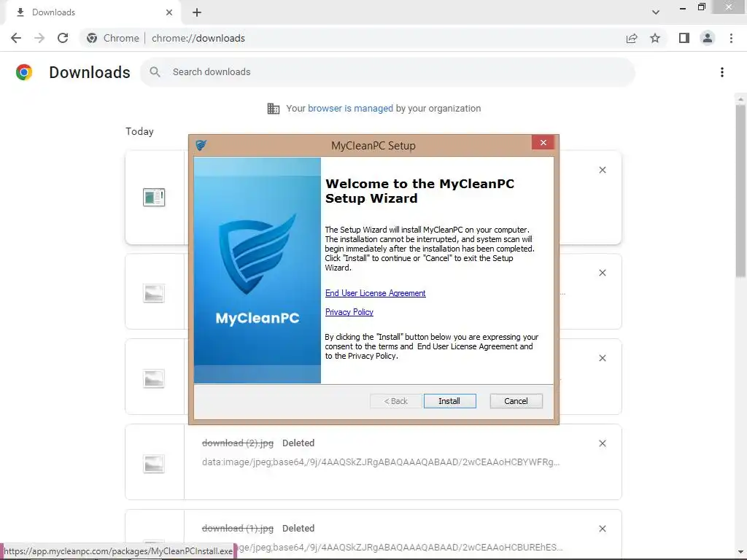Select the Downloads tab
This screenshot has height=560, width=747.
[x=93, y=12]
